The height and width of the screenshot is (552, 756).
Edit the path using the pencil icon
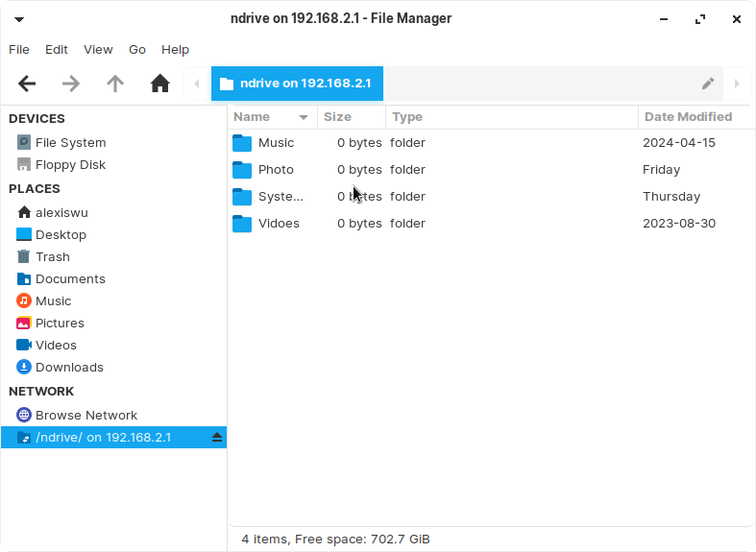tap(708, 84)
